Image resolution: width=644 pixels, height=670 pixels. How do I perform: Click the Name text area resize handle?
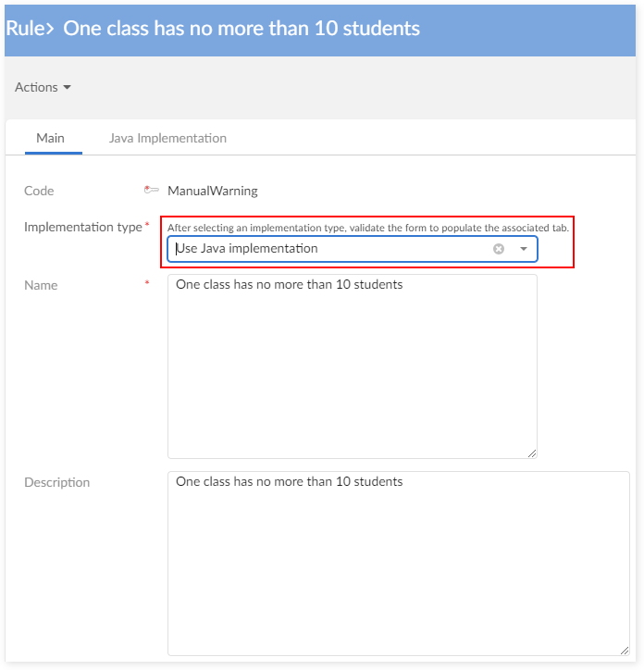[x=532, y=453]
